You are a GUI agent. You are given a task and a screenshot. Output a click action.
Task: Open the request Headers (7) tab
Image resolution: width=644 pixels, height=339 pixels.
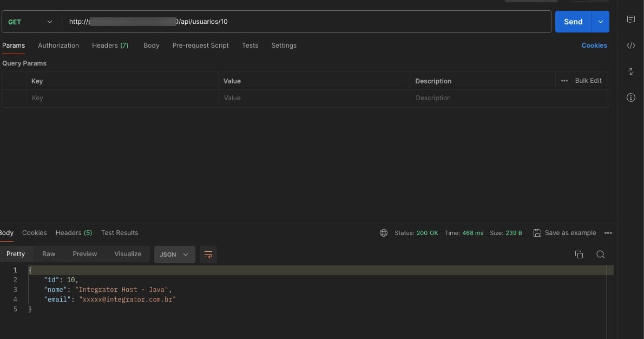(x=110, y=45)
